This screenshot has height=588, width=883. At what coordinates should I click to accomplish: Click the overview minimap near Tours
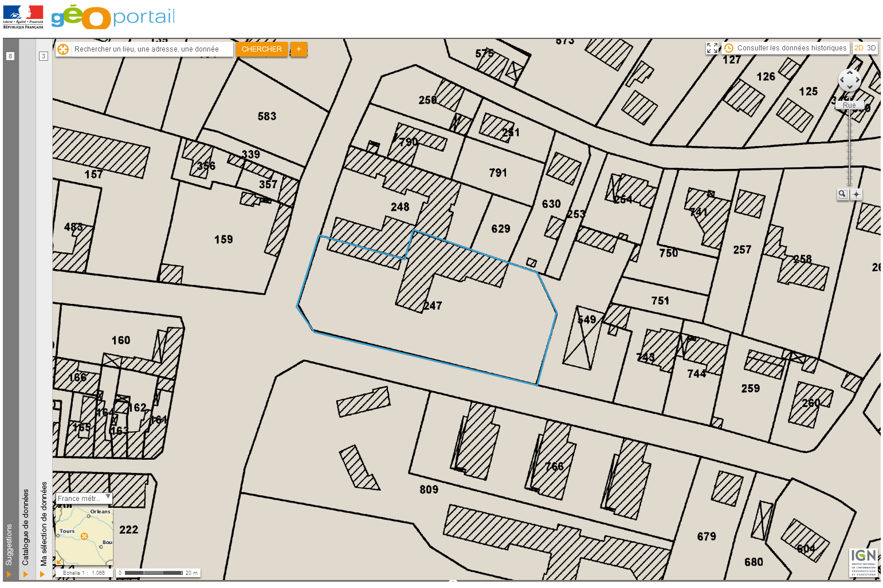click(x=68, y=532)
